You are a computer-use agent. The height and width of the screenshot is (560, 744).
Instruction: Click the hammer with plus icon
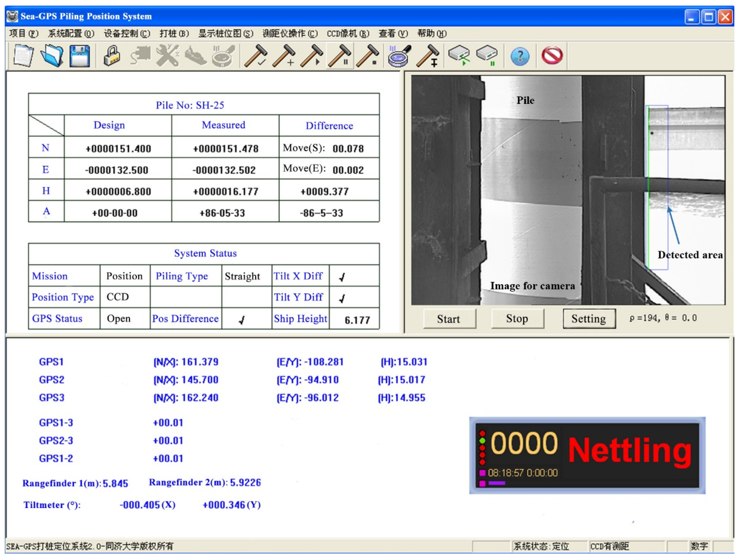284,56
